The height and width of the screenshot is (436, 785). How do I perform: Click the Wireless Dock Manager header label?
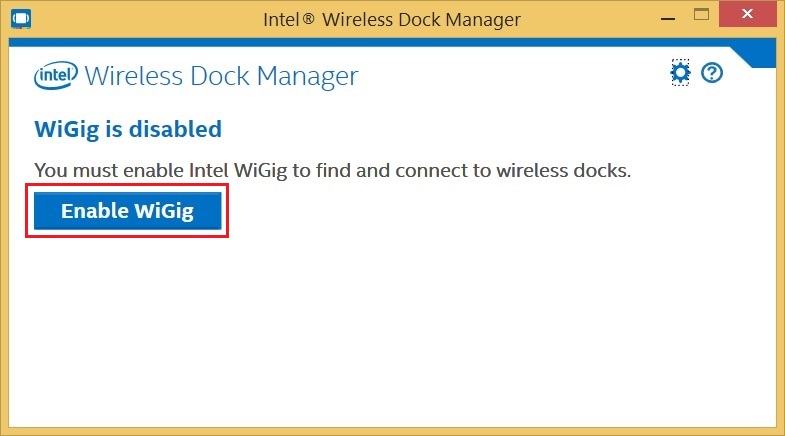tap(221, 76)
